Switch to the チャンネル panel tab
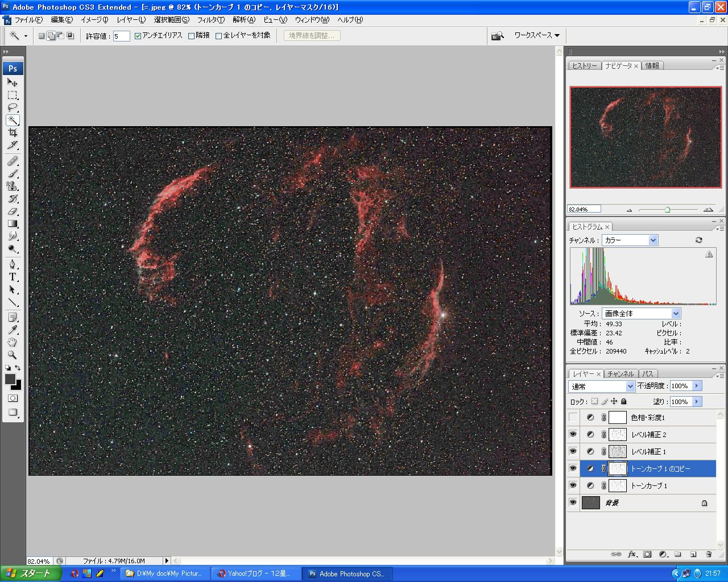This screenshot has height=582, width=728. [x=620, y=374]
